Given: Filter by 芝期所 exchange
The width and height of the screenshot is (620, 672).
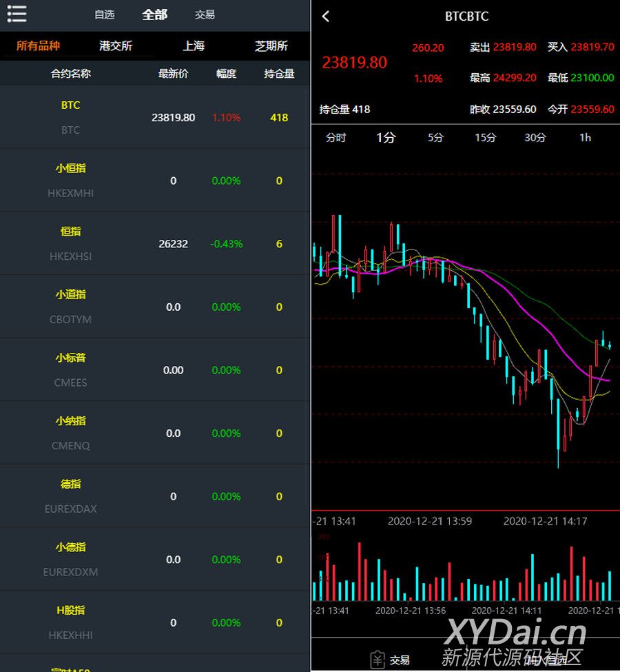Looking at the screenshot, I should tap(271, 46).
